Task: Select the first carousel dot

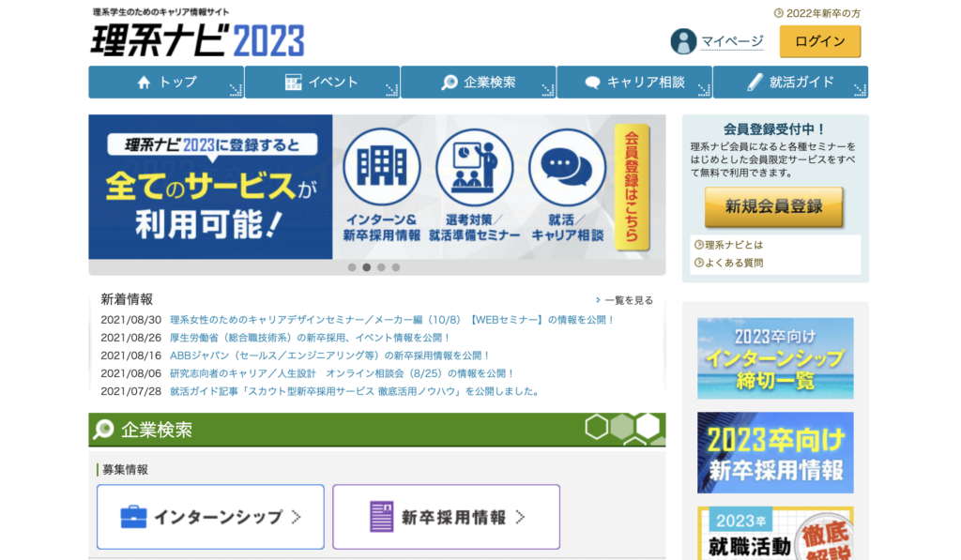Action: [352, 267]
